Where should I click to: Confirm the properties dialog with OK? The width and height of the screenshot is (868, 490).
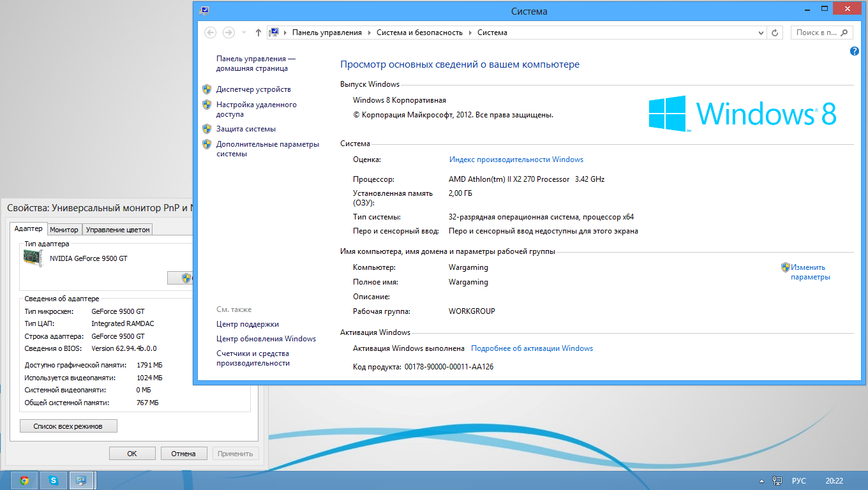132,454
